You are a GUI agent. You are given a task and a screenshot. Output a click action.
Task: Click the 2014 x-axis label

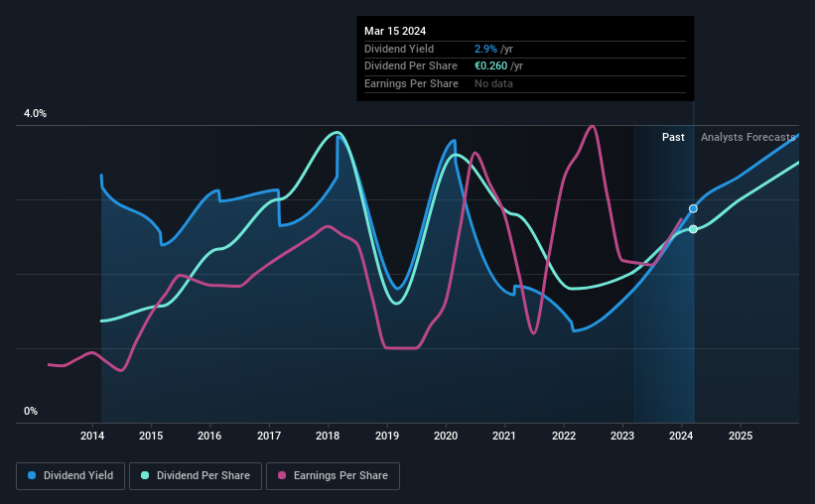[x=92, y=436]
